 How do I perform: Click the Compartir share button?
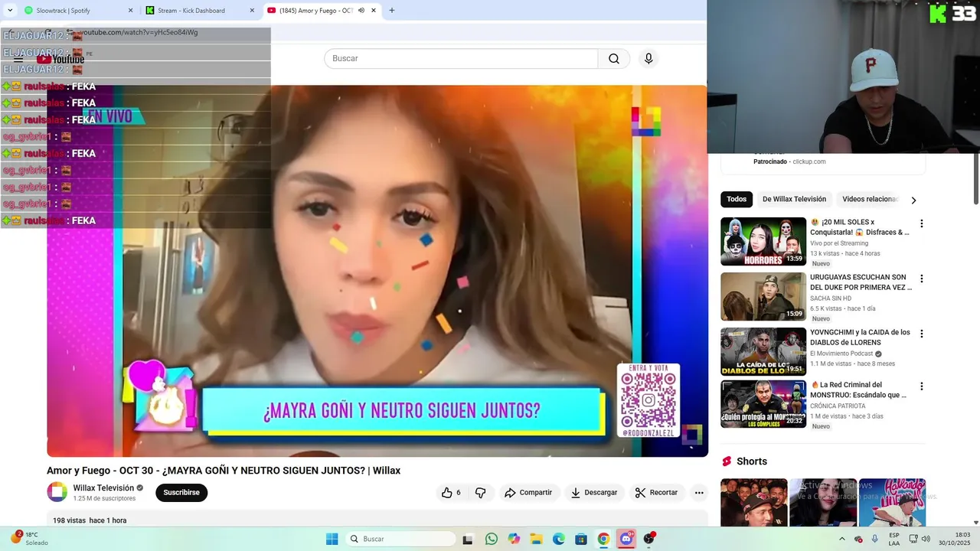(x=528, y=493)
